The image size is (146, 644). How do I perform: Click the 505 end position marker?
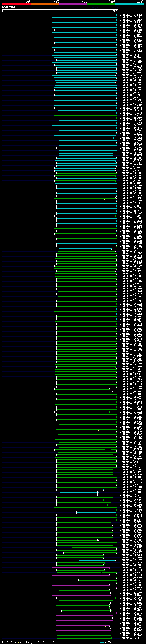click(115, 11)
